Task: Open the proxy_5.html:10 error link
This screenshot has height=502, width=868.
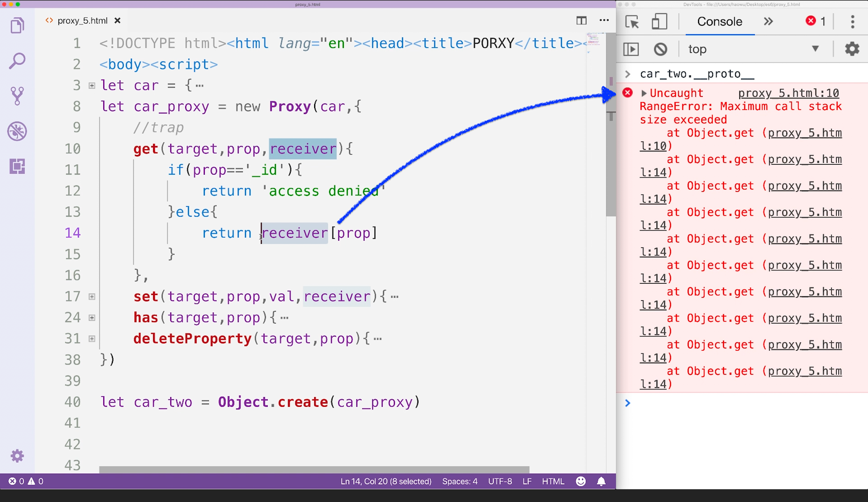Action: click(x=789, y=93)
